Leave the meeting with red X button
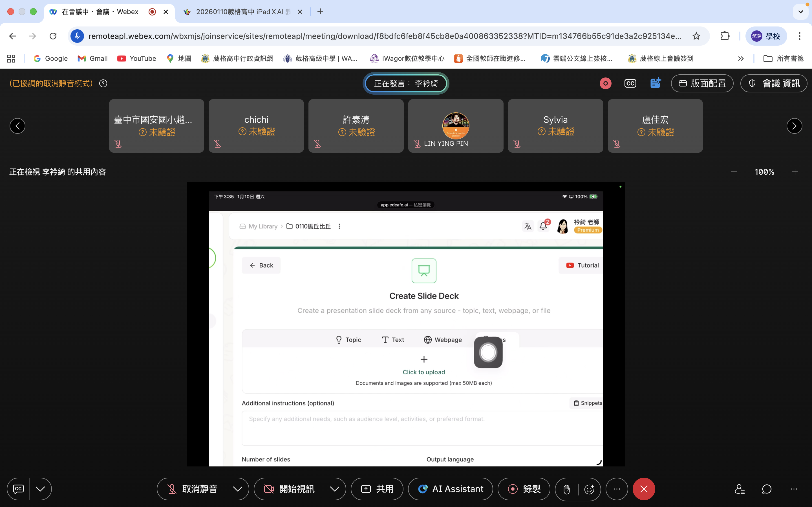The width and height of the screenshot is (812, 507). [x=644, y=489]
